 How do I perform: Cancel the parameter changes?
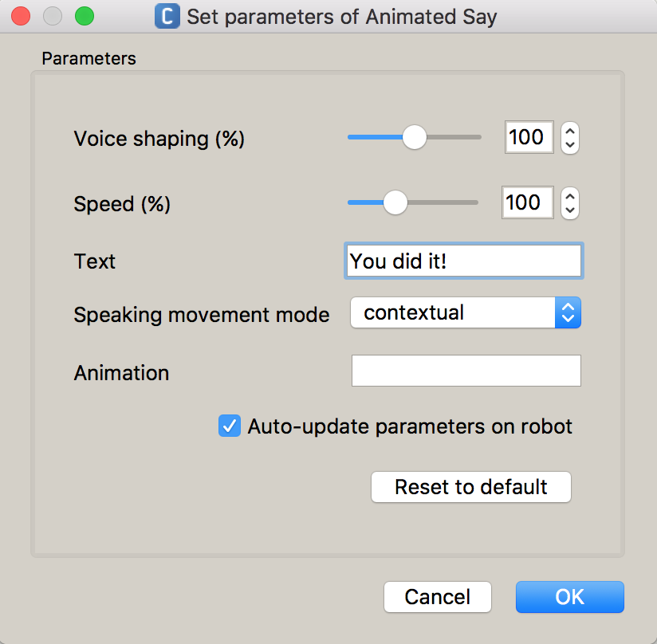(437, 597)
